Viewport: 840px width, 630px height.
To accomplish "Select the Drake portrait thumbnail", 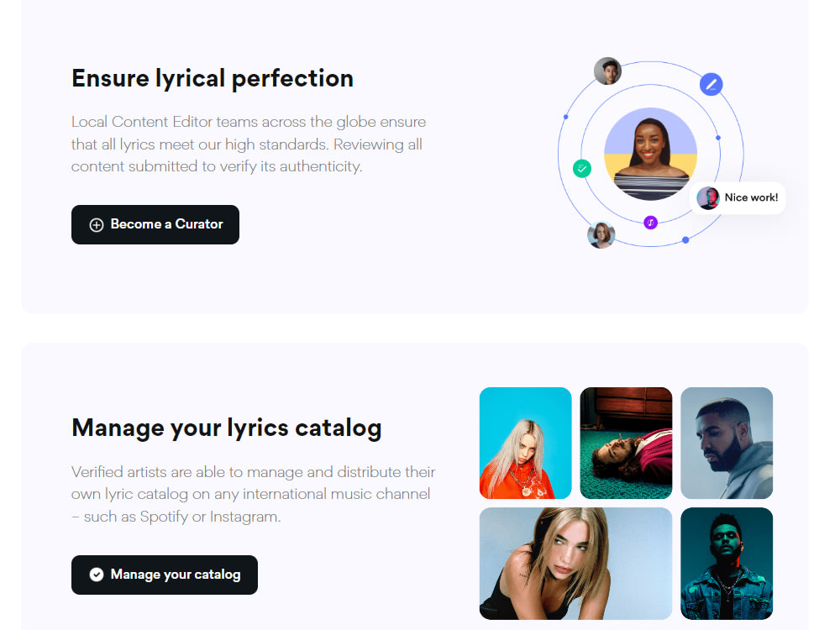I will coord(726,443).
